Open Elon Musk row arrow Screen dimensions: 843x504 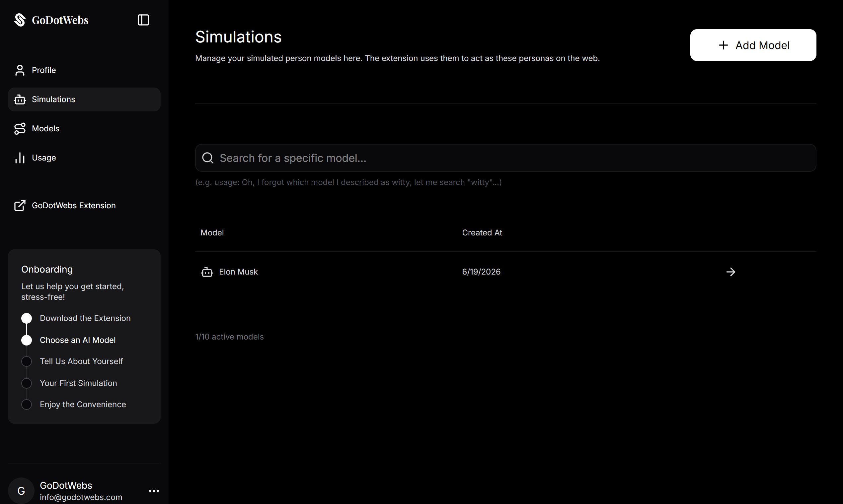click(730, 272)
